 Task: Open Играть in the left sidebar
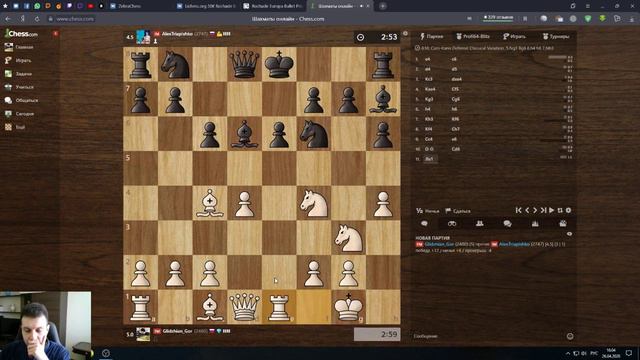[18, 60]
